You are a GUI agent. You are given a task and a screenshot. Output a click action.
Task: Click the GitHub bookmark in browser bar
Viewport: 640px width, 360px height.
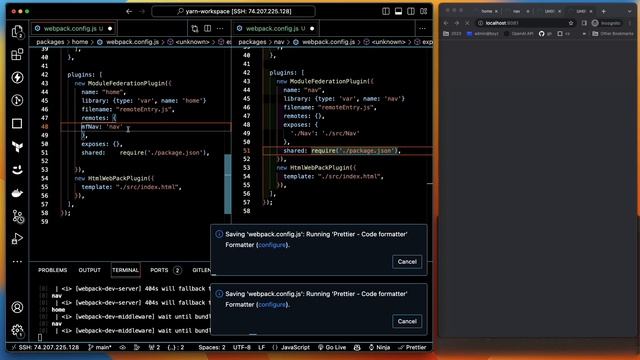[x=545, y=33]
